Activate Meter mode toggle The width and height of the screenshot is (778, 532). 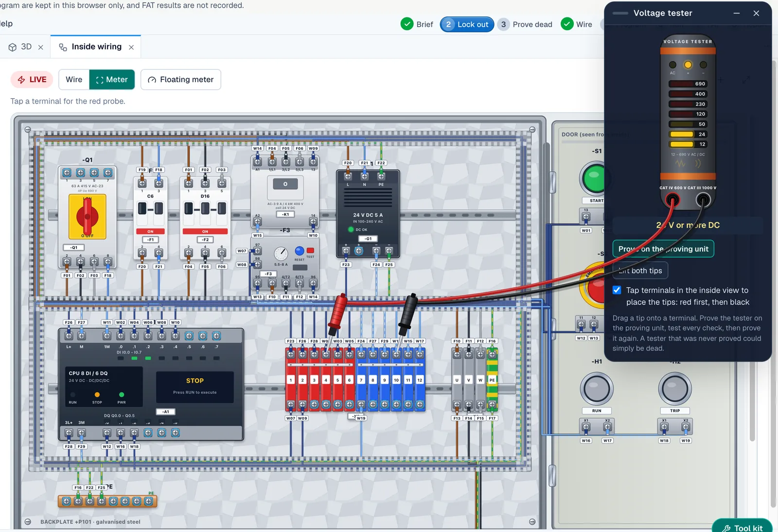tap(112, 80)
